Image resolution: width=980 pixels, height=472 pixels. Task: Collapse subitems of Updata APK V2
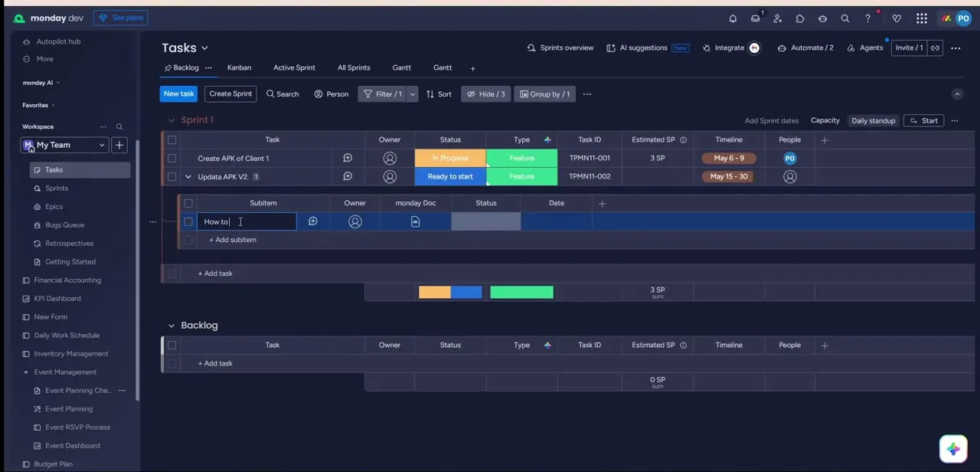coord(188,177)
